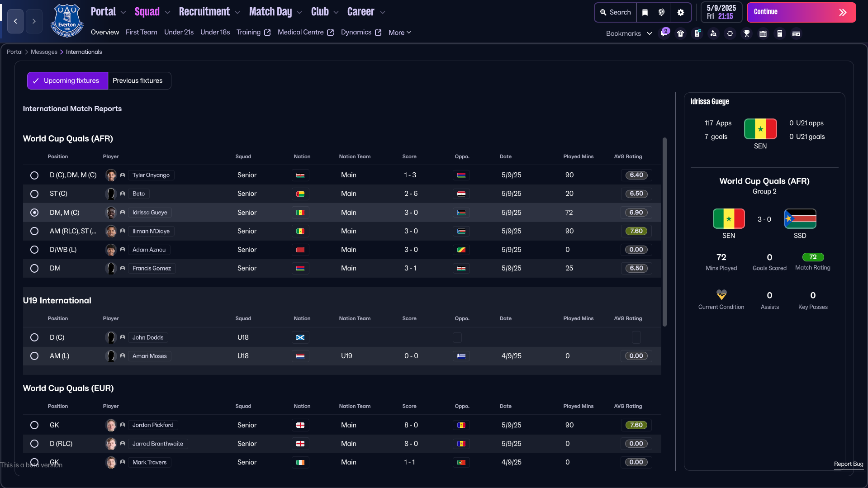Open the trophy competitions bookmark icon
The height and width of the screenshot is (488, 868).
pyautogui.click(x=746, y=33)
